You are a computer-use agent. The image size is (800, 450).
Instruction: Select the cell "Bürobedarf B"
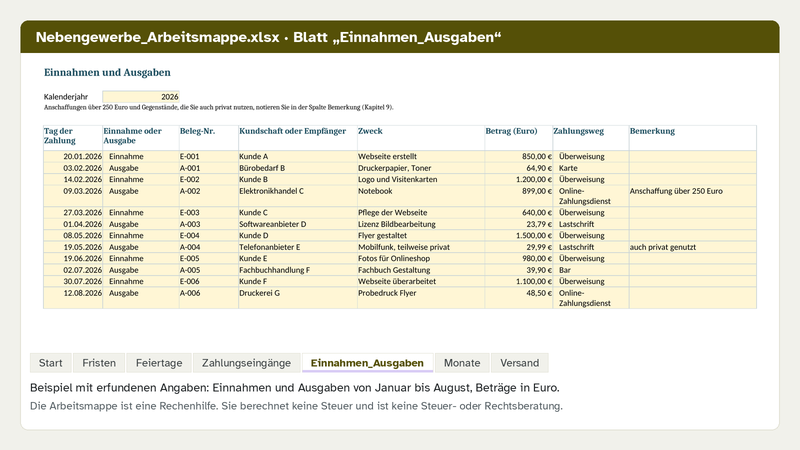[298, 168]
